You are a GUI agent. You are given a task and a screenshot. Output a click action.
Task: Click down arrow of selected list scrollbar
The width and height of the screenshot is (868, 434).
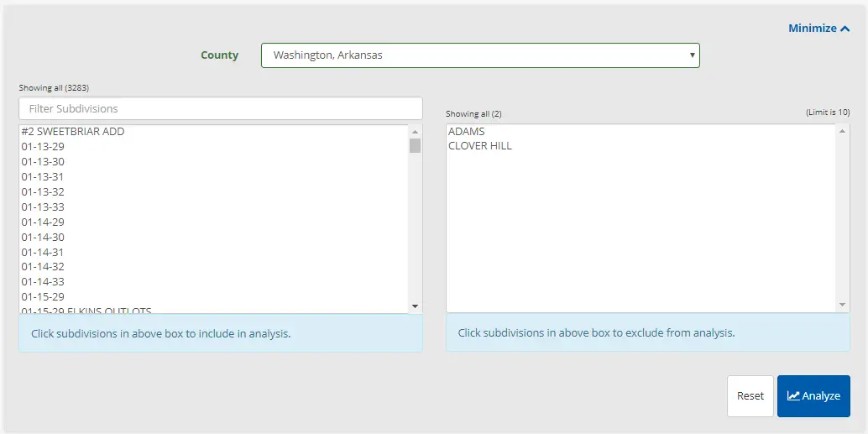tap(842, 305)
